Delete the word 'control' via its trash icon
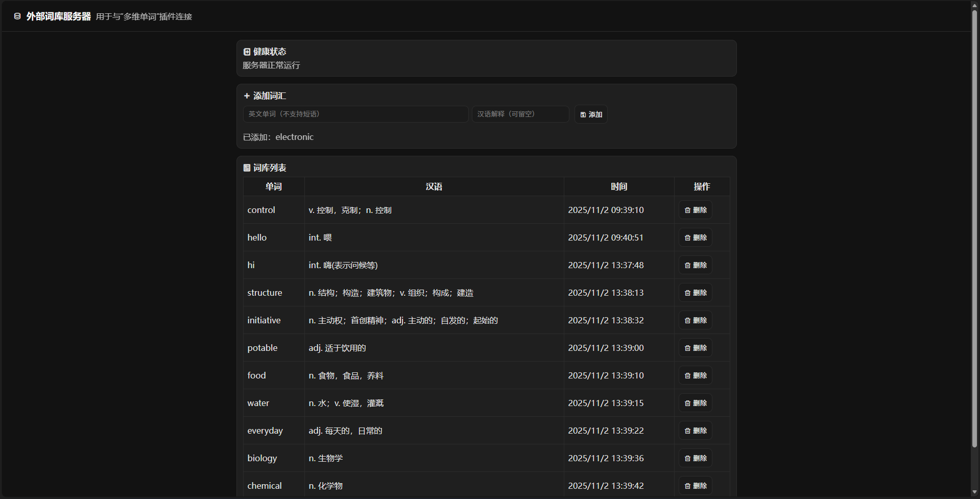The height and width of the screenshot is (499, 980). pos(687,210)
